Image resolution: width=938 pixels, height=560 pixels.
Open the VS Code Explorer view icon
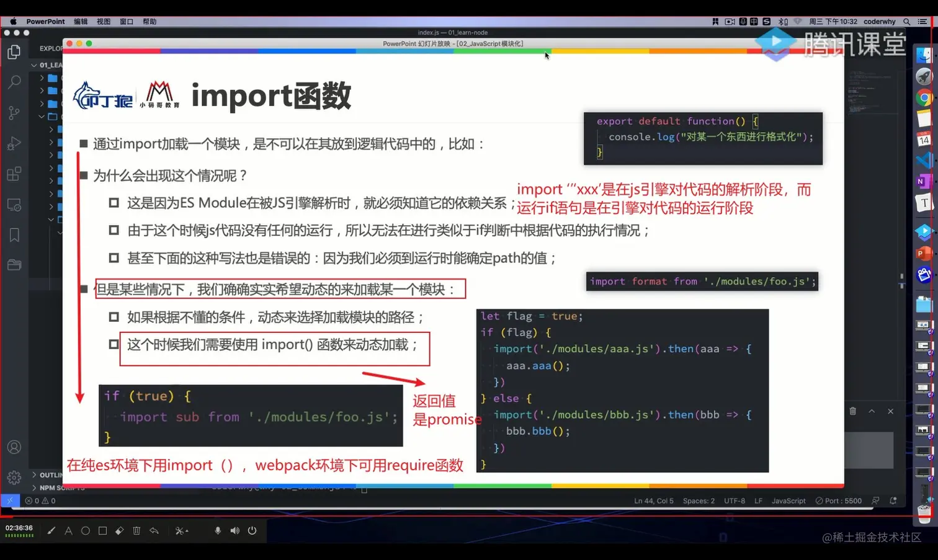point(14,52)
